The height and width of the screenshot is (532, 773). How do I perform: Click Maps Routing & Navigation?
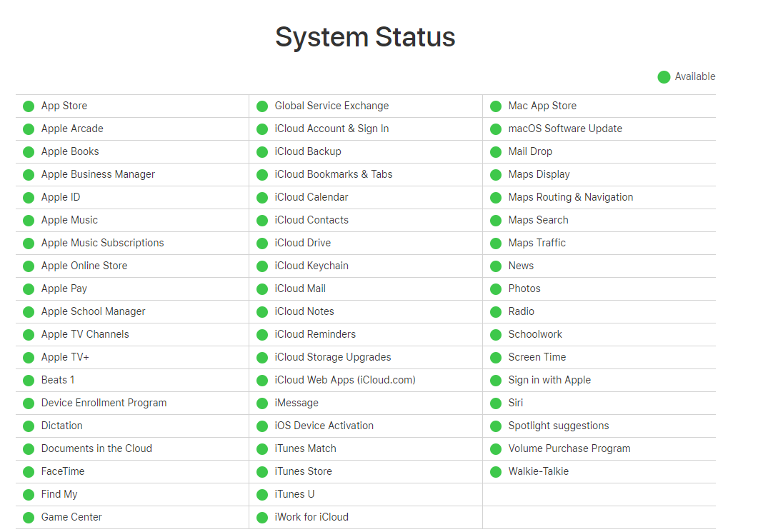point(571,197)
